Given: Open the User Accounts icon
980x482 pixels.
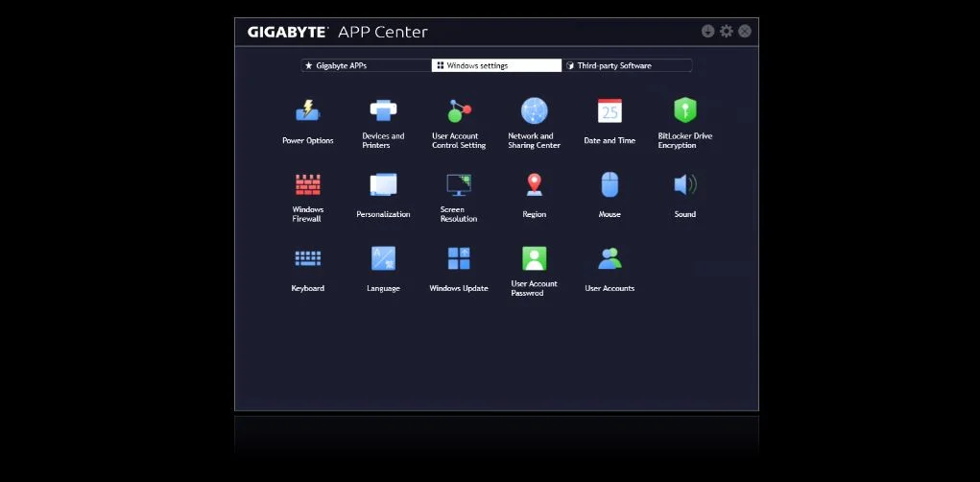Looking at the screenshot, I should click(610, 258).
